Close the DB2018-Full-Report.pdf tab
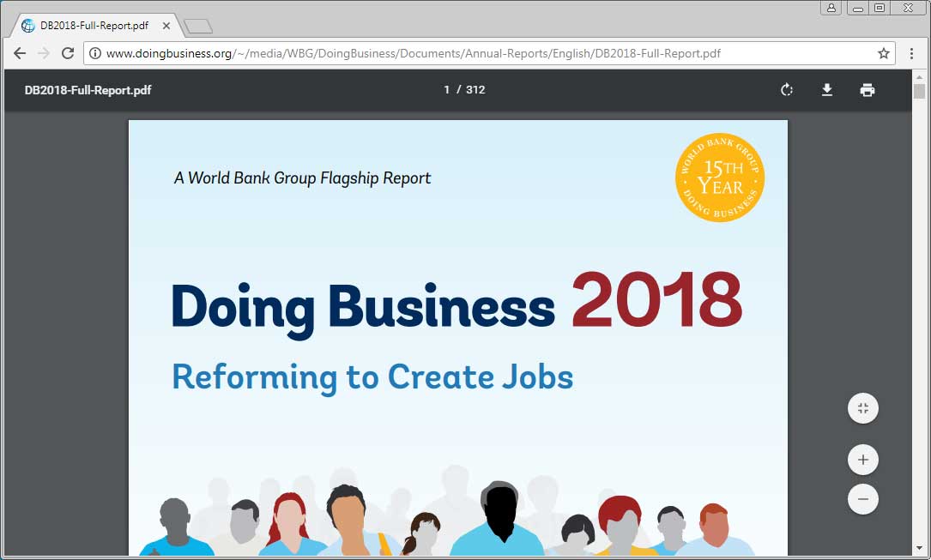 pyautogui.click(x=166, y=26)
